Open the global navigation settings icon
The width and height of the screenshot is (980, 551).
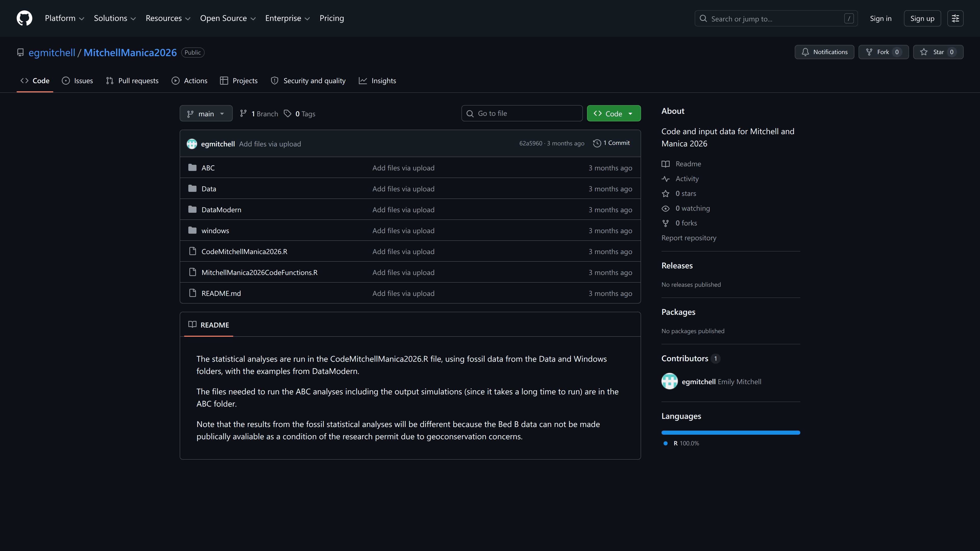click(955, 18)
